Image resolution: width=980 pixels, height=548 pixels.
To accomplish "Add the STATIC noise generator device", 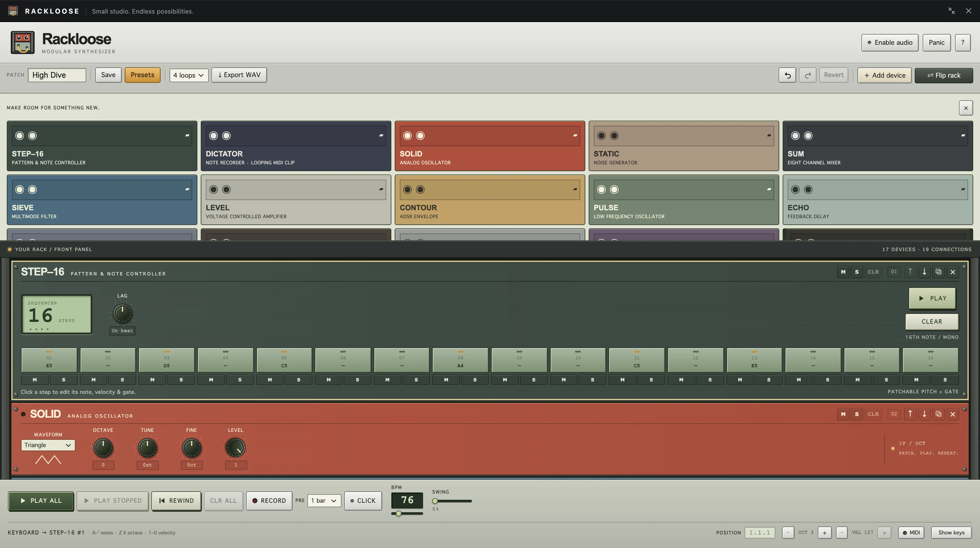I will click(684, 146).
